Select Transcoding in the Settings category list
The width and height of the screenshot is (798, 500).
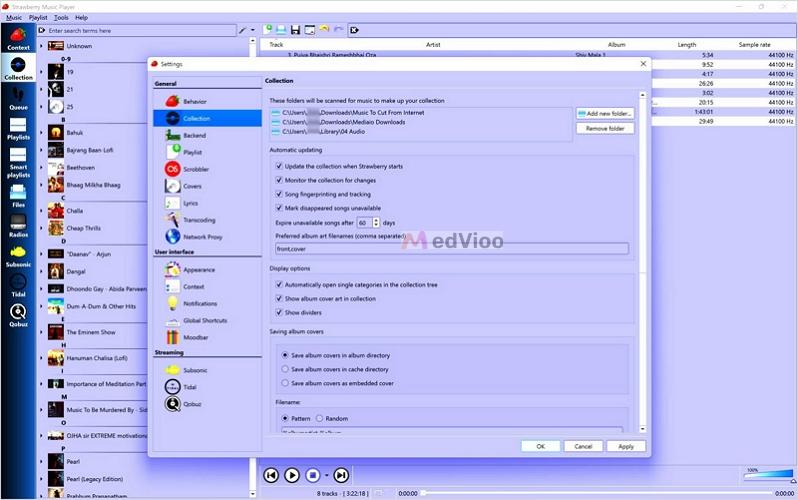coord(207,220)
